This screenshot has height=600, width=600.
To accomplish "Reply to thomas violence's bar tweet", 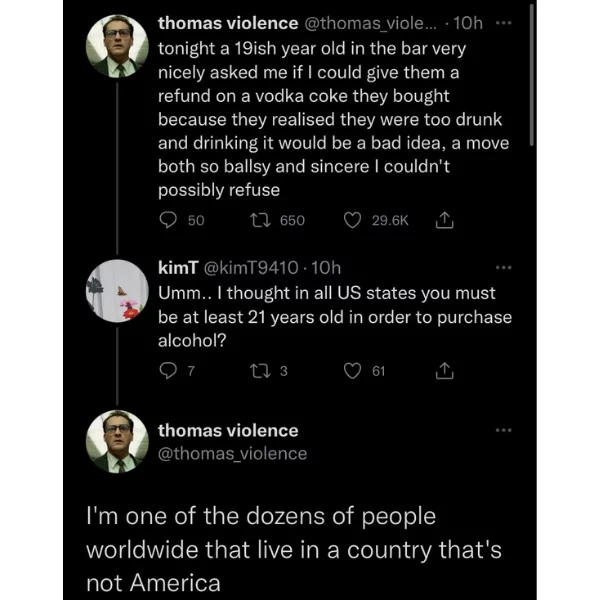I will [x=169, y=220].
